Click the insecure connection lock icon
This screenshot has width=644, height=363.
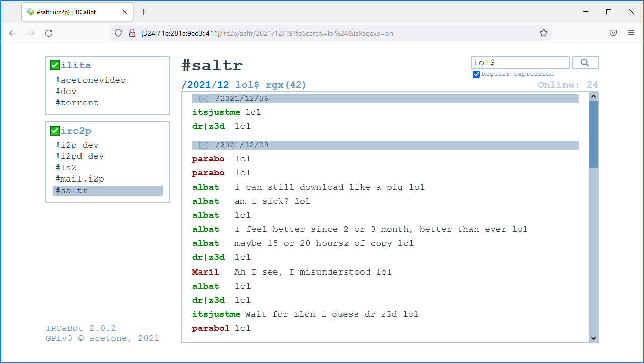[x=132, y=33]
